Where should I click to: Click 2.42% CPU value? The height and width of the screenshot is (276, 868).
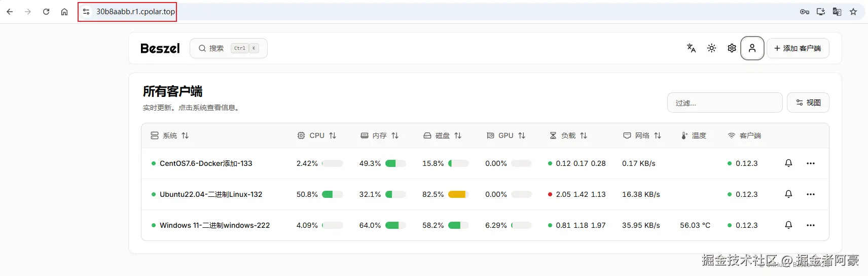pos(307,163)
